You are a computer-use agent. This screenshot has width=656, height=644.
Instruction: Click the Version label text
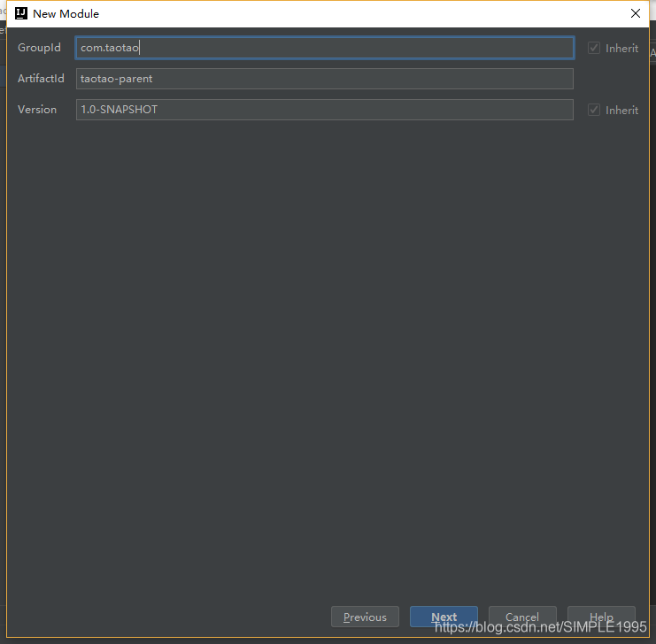pos(37,110)
